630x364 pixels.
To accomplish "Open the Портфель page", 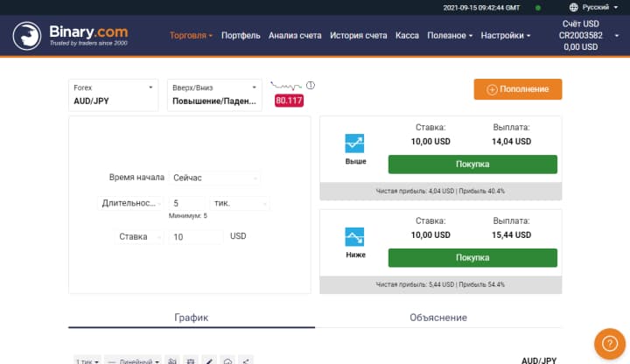I will (x=241, y=35).
